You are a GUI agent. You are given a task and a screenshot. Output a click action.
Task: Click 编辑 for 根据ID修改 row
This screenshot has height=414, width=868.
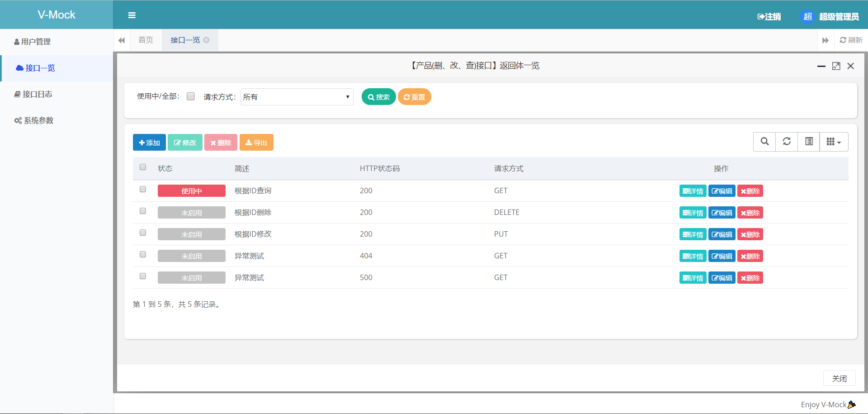722,234
